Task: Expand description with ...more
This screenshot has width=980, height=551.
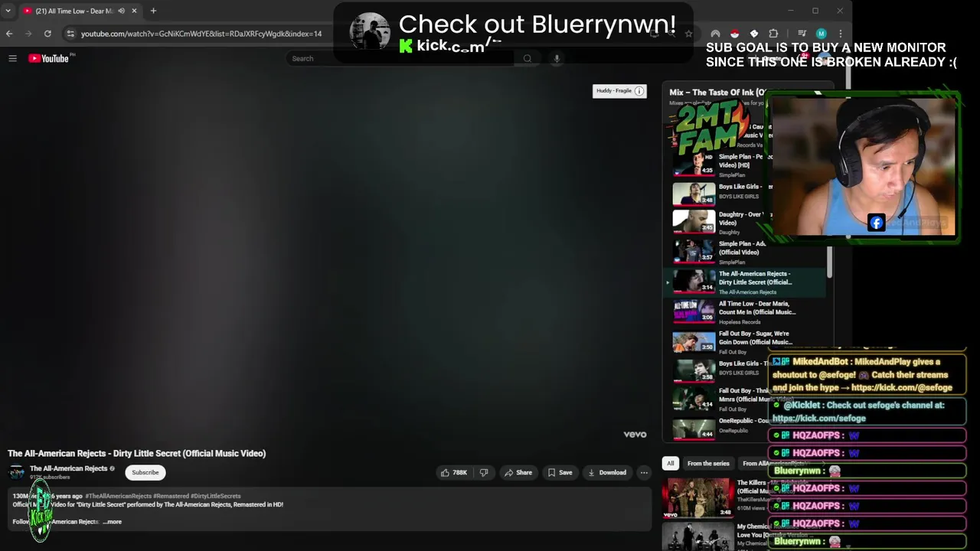Action: (112, 522)
